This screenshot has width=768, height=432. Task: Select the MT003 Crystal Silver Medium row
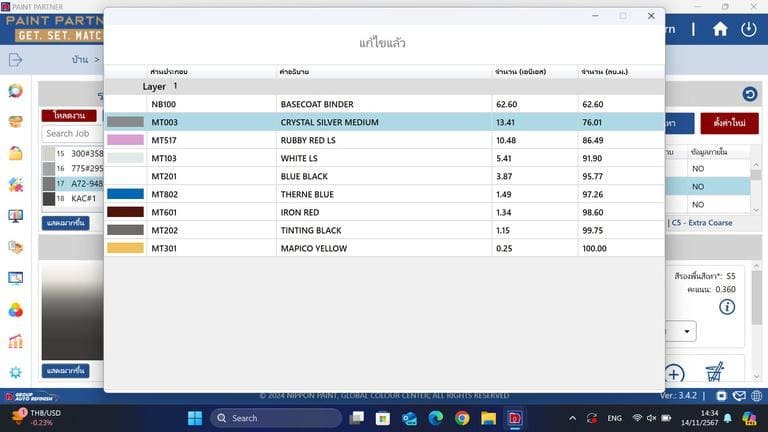pos(384,122)
